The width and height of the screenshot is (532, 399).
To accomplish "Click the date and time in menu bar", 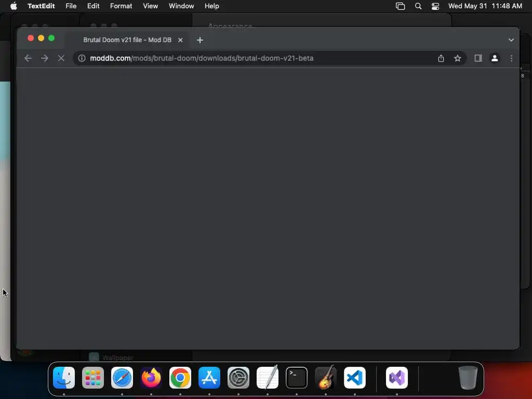I will coord(485,6).
